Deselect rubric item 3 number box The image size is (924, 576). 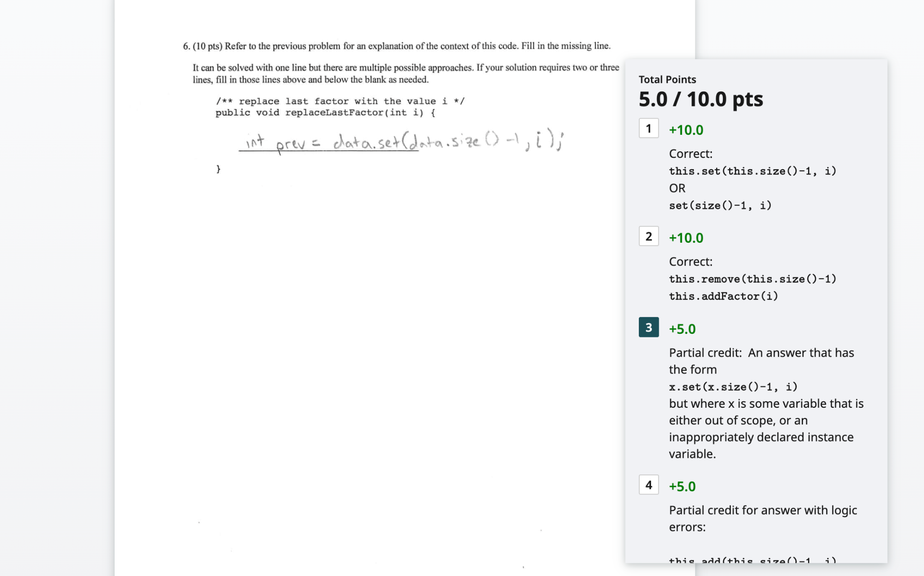tap(649, 327)
